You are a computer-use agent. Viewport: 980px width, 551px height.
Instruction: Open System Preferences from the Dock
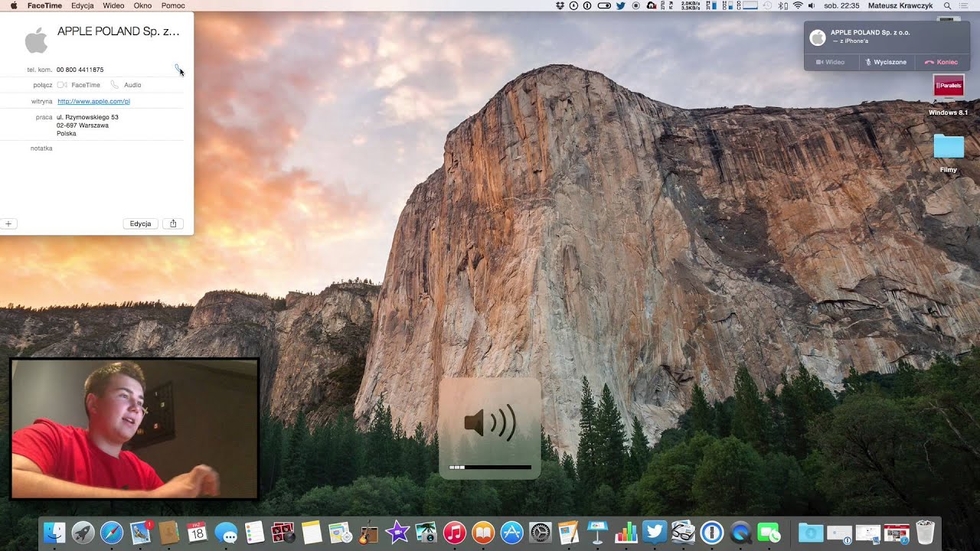coord(541,533)
